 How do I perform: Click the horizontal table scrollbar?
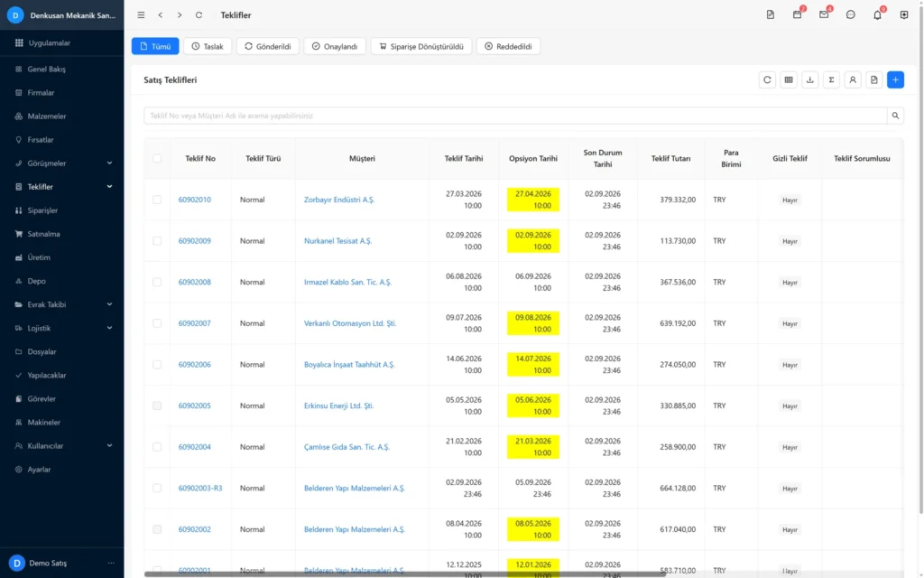[x=405, y=573]
